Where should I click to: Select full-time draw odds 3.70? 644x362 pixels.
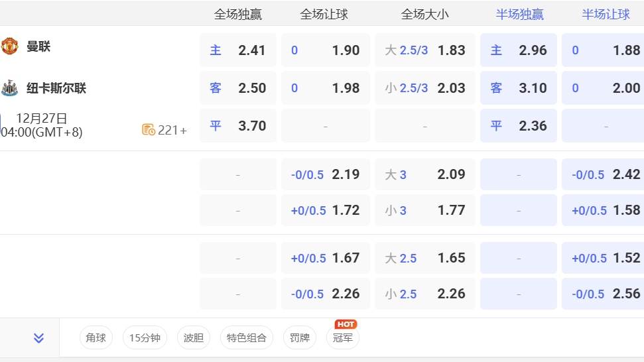pyautogui.click(x=237, y=126)
